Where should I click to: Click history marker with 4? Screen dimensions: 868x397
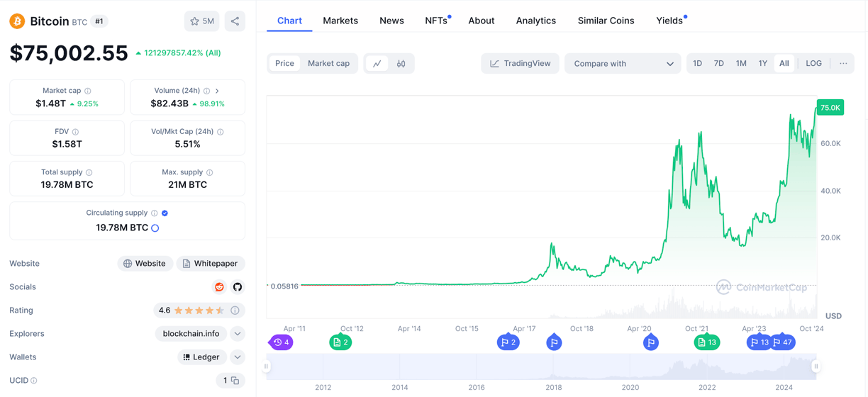282,342
